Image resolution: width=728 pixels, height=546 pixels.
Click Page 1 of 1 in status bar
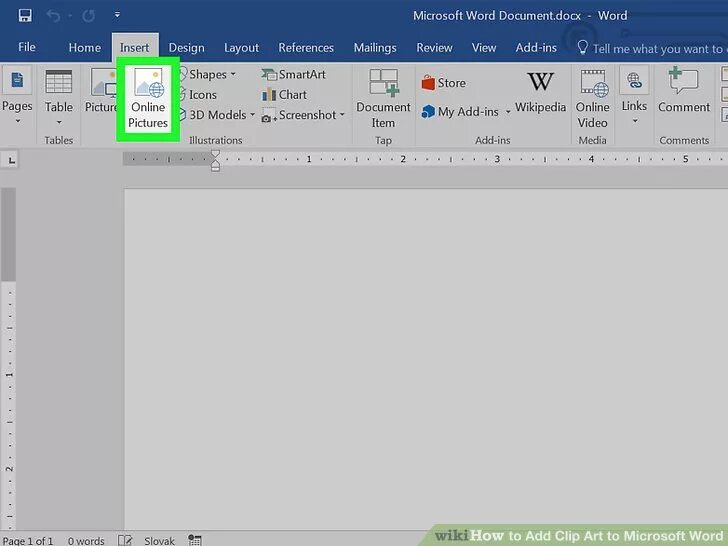[28, 541]
